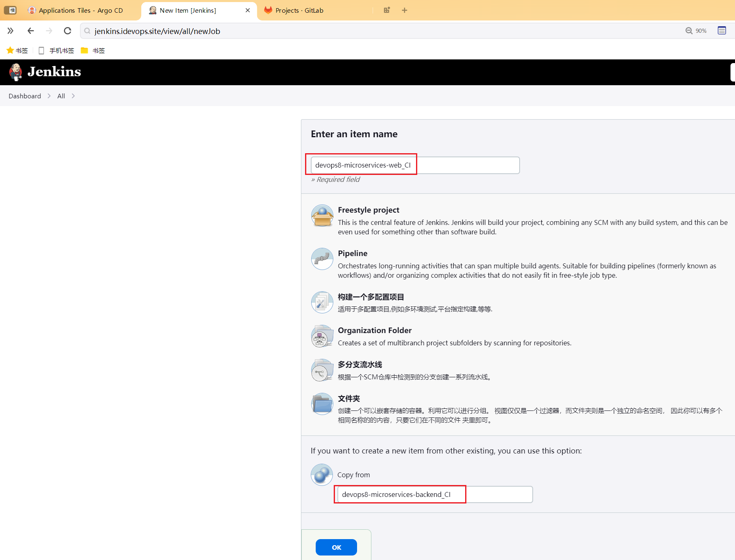Select 构建一个多配置项目 title

pyautogui.click(x=371, y=297)
